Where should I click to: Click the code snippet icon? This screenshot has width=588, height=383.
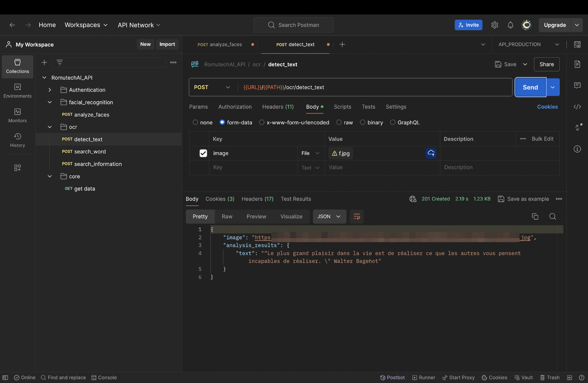[x=577, y=107]
